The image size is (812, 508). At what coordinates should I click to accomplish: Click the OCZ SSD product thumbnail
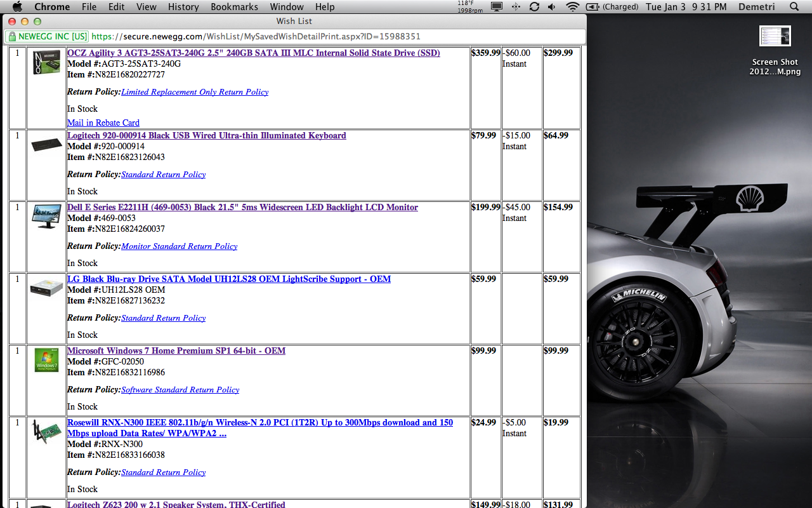pos(46,62)
